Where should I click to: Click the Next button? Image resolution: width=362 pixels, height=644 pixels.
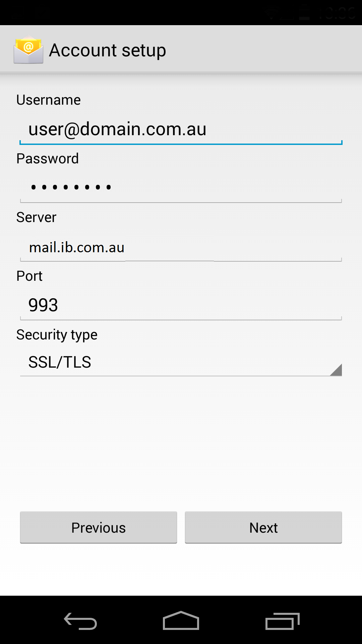tap(263, 528)
